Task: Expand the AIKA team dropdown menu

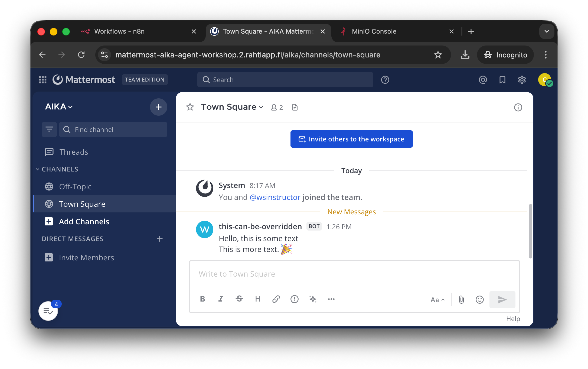Action: (59, 107)
